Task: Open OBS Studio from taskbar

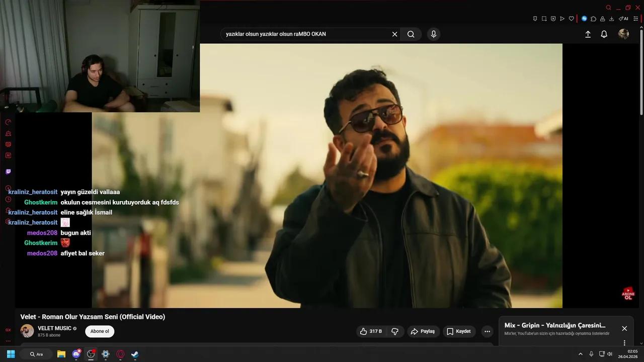Action: coord(91,354)
